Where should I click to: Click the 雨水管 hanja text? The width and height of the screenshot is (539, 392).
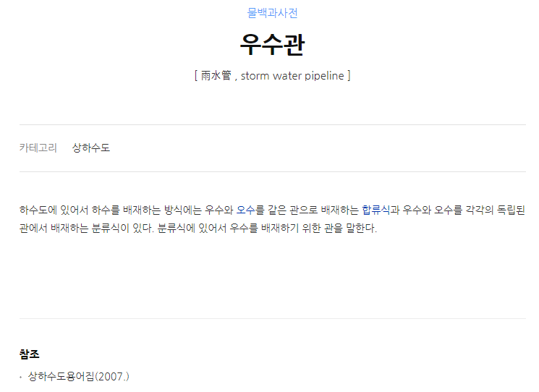(216, 76)
